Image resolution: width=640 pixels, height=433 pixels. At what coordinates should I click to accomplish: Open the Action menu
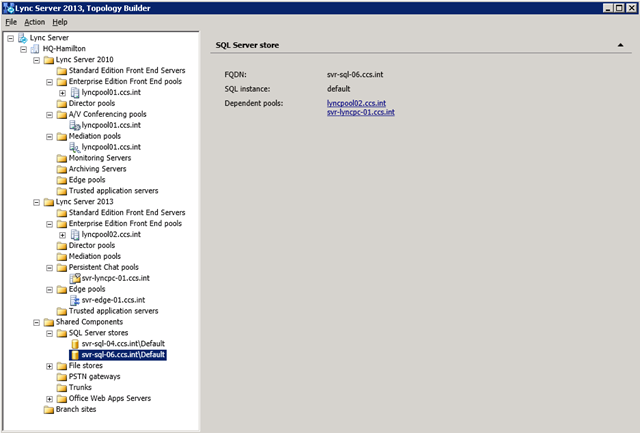(34, 22)
